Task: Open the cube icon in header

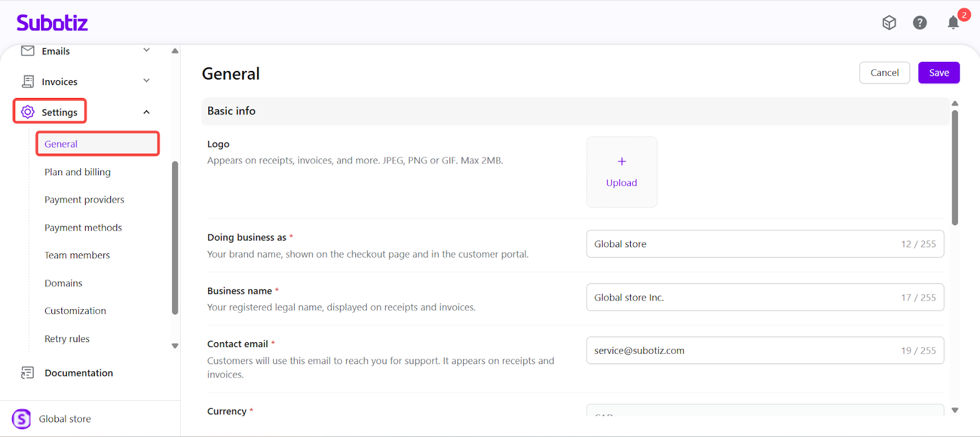Action: pos(889,23)
